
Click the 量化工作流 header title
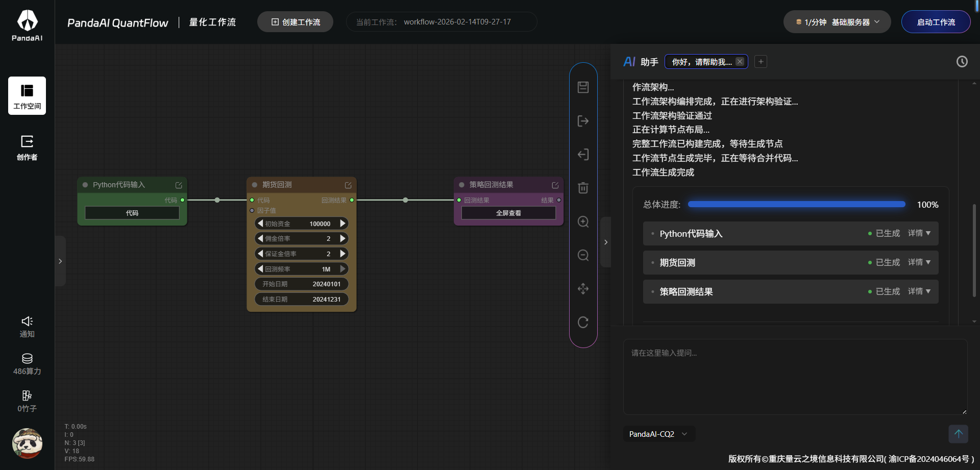coord(212,22)
